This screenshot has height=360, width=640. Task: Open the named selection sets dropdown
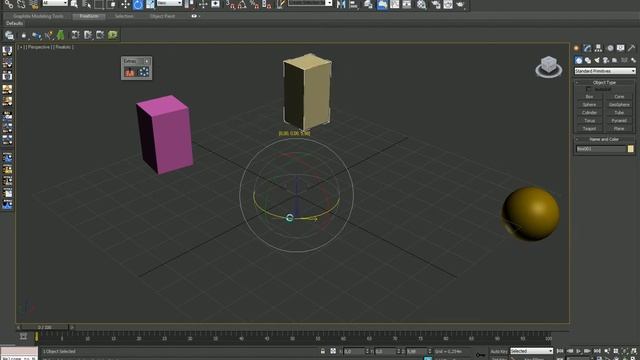[311, 3]
